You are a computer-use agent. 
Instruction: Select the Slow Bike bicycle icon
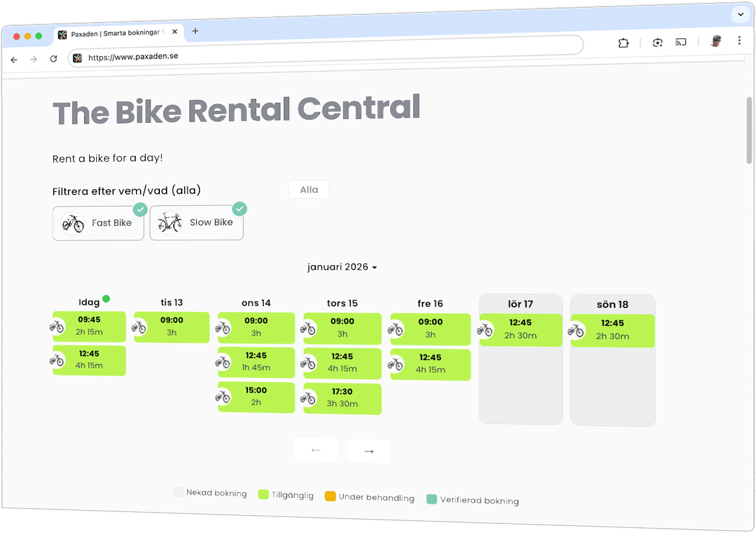[x=170, y=222]
